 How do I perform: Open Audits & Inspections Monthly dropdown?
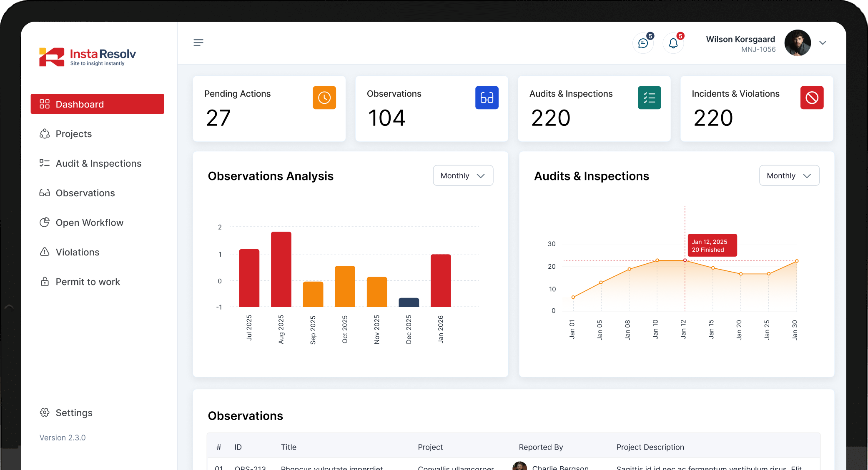(x=789, y=176)
